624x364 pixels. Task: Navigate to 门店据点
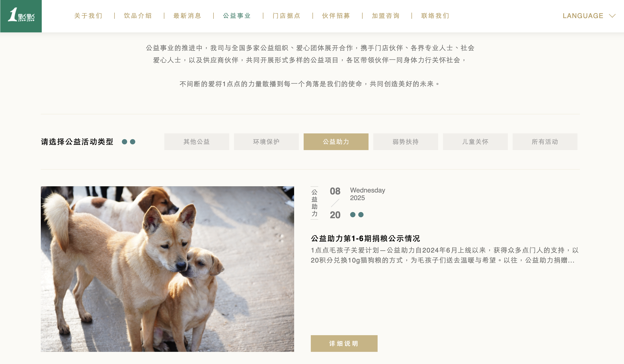(x=286, y=16)
